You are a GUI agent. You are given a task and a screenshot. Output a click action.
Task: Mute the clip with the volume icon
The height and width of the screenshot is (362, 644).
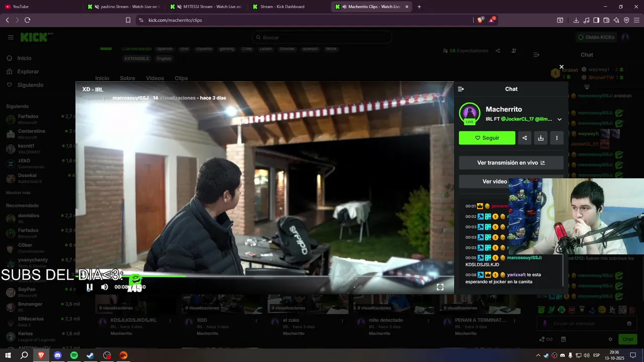105,287
